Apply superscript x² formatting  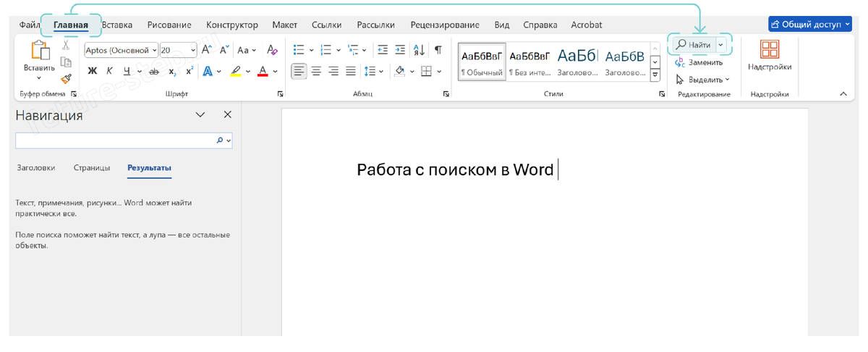point(190,71)
